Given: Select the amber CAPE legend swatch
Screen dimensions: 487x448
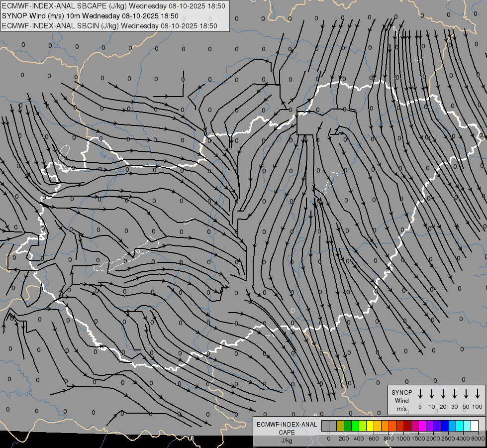Looking at the screenshot, I should [378, 426].
